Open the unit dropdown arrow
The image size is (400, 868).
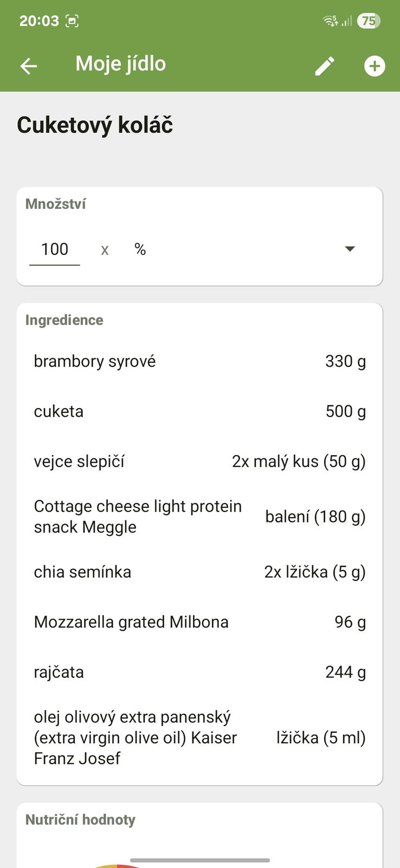350,249
